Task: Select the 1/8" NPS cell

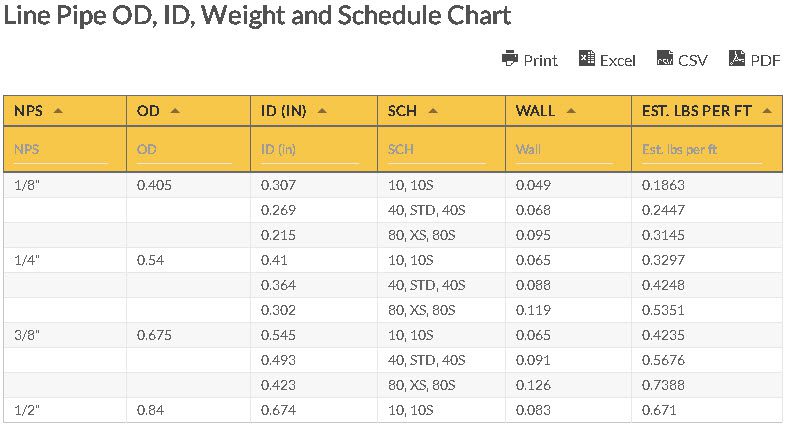Action: (27, 185)
